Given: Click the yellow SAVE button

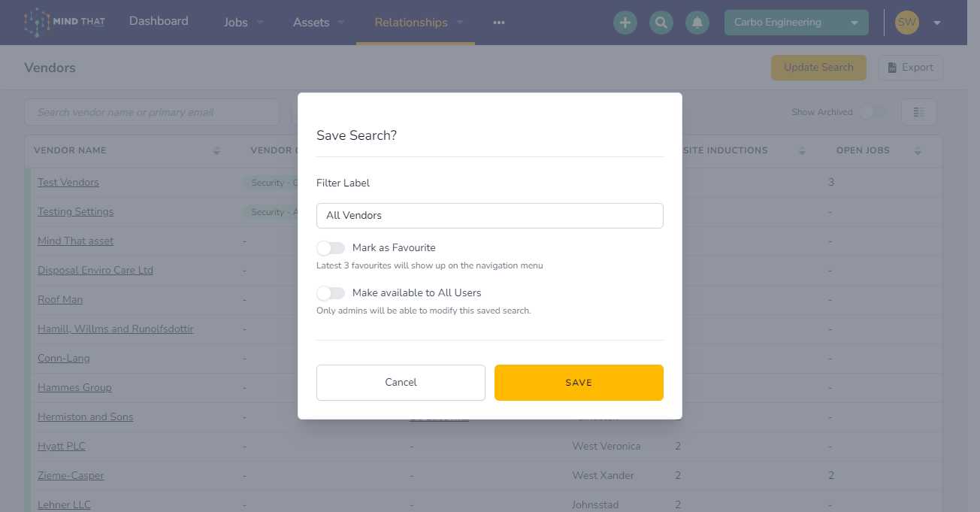Looking at the screenshot, I should (x=579, y=383).
